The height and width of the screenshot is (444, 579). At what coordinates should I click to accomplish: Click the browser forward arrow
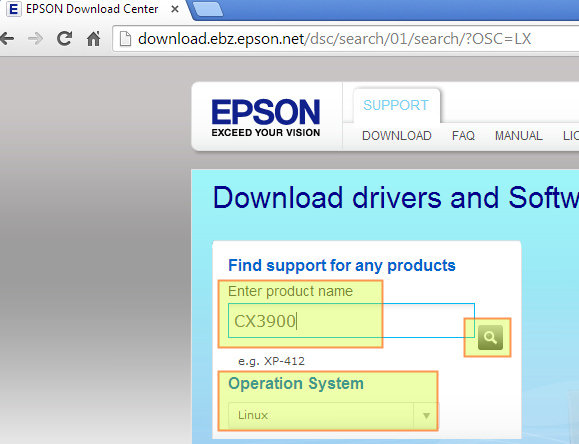point(35,38)
